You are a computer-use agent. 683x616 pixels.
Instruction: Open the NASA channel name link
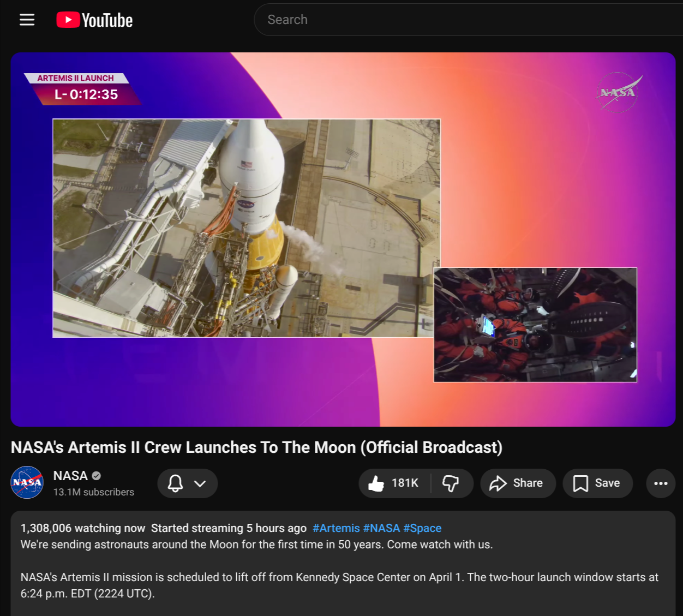[70, 476]
